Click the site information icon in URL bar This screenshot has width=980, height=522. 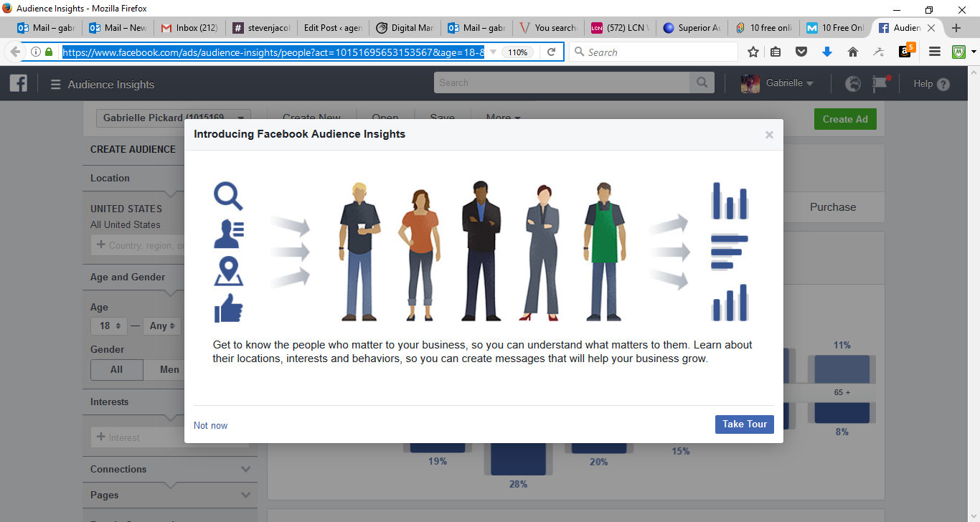(35, 52)
